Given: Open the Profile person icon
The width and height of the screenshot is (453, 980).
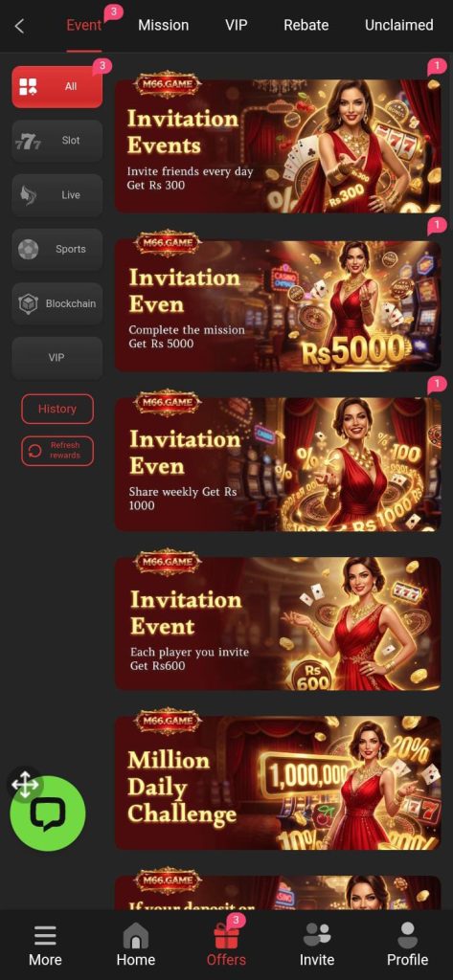Looking at the screenshot, I should click(x=407, y=936).
